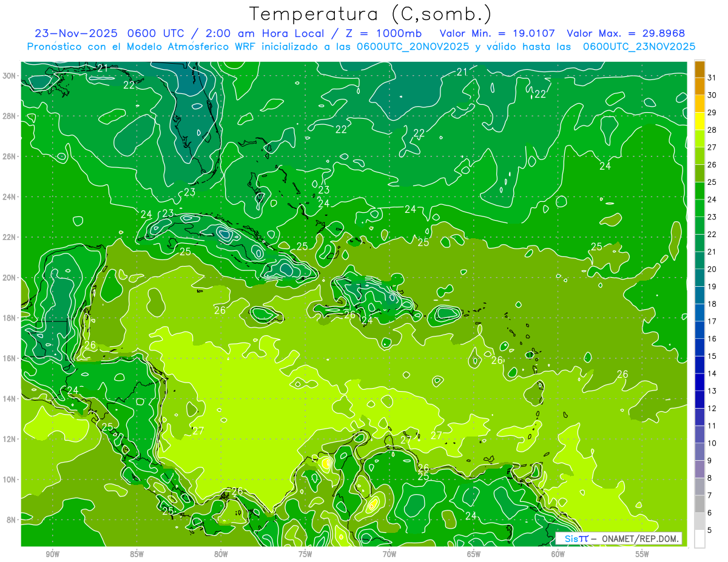Click 'Valor Max. = 29.8968' value
The width and height of the screenshot is (728, 562).
[625, 33]
